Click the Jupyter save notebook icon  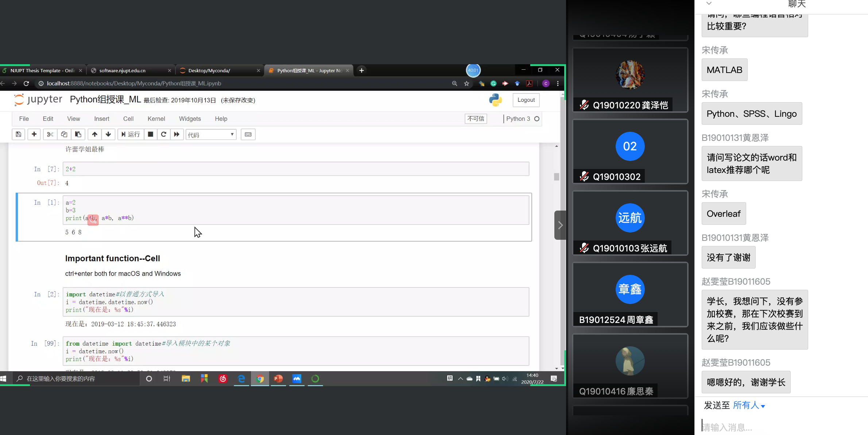pyautogui.click(x=18, y=134)
